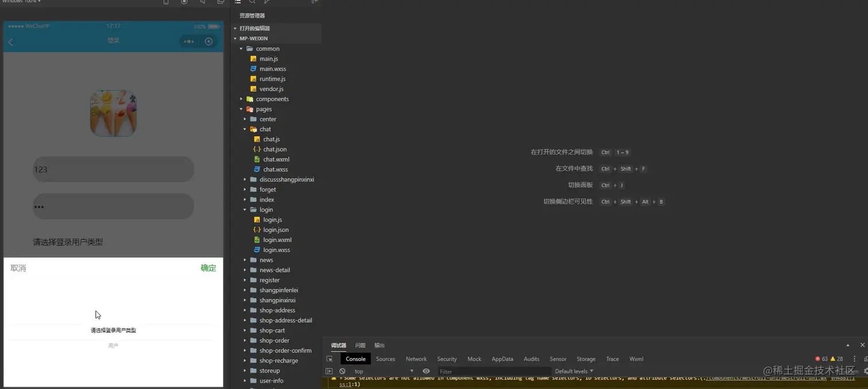This screenshot has width=868, height=389.
Task: Open chat.wxml file
Action: click(x=276, y=160)
